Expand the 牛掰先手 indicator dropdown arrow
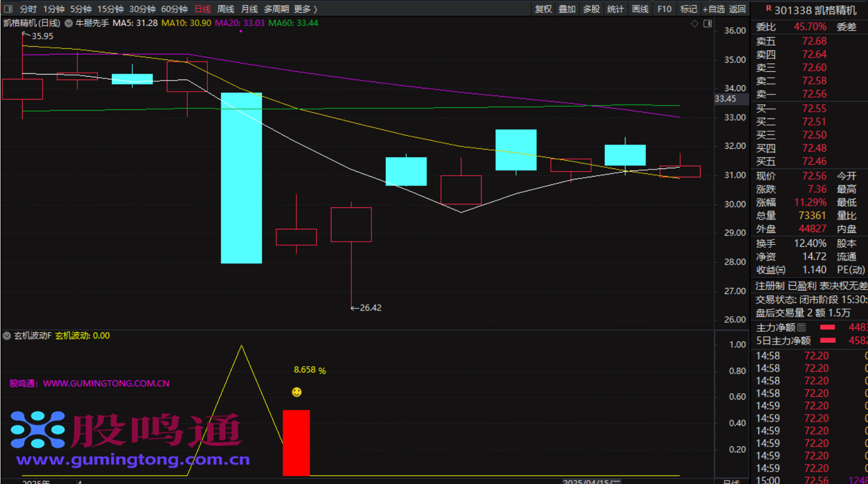868x484 pixels. tap(69, 23)
